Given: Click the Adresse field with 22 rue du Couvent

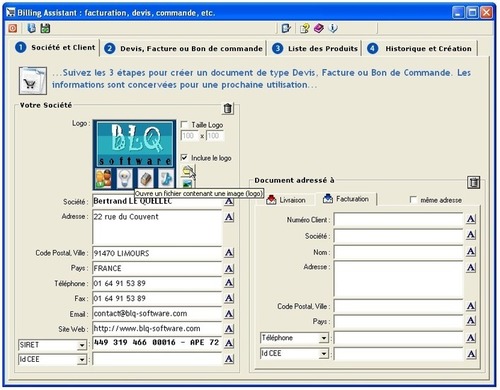Looking at the screenshot, I should click(157, 227).
